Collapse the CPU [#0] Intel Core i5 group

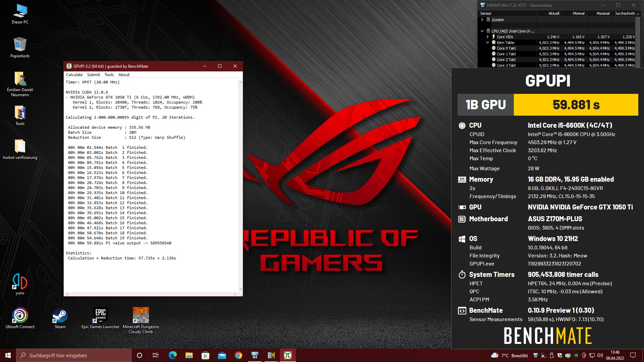pos(482,31)
